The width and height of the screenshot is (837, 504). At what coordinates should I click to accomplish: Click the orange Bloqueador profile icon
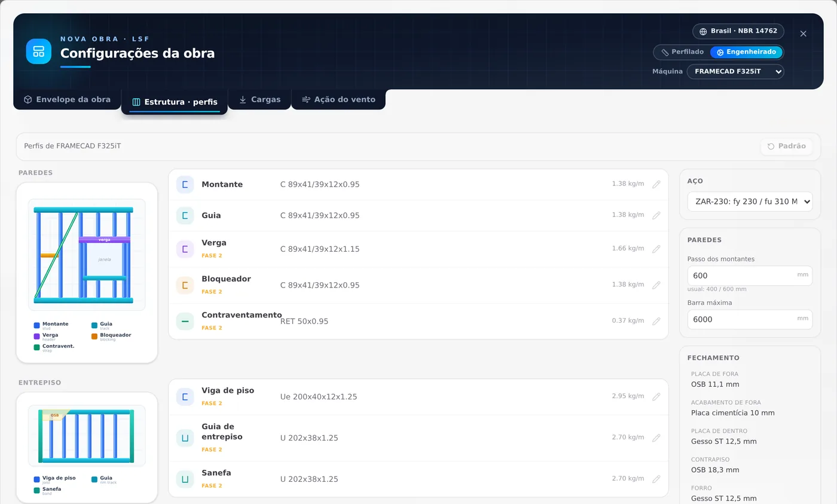pyautogui.click(x=185, y=285)
